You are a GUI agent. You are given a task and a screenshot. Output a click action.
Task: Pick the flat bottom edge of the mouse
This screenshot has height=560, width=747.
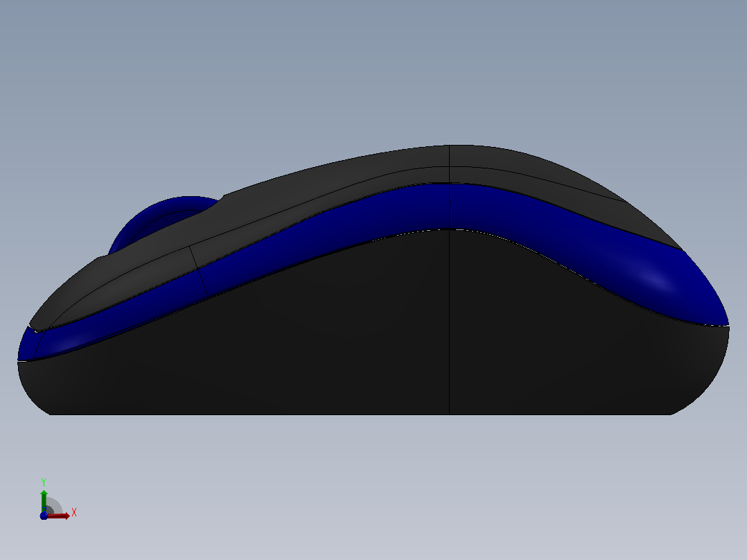point(360,414)
